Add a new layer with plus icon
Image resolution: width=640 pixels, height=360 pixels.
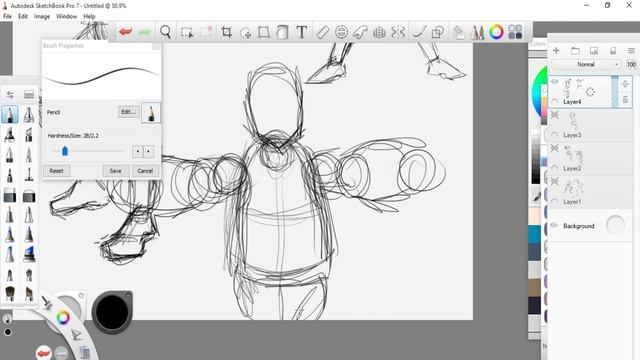pyautogui.click(x=556, y=51)
